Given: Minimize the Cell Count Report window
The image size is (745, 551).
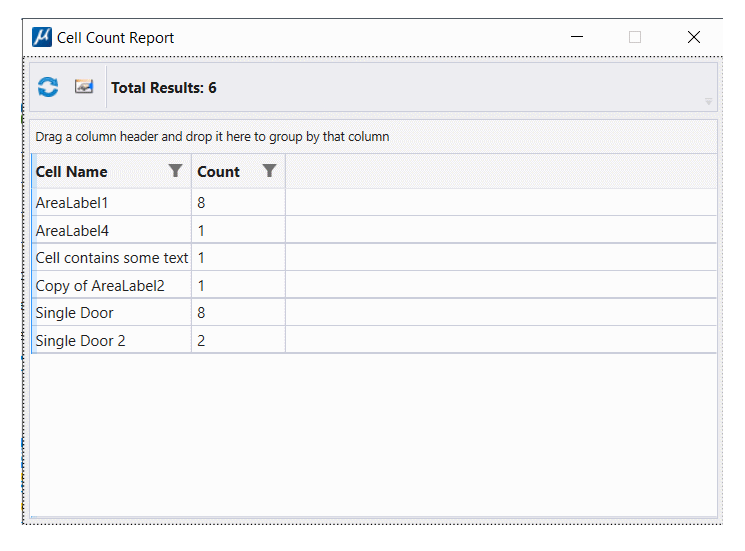Looking at the screenshot, I should 577,37.
